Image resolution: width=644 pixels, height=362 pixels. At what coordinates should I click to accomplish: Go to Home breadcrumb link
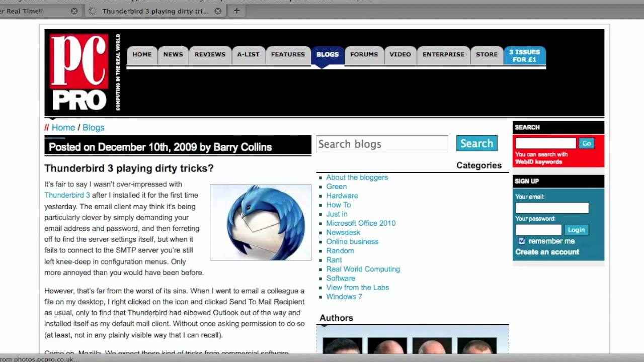63,128
